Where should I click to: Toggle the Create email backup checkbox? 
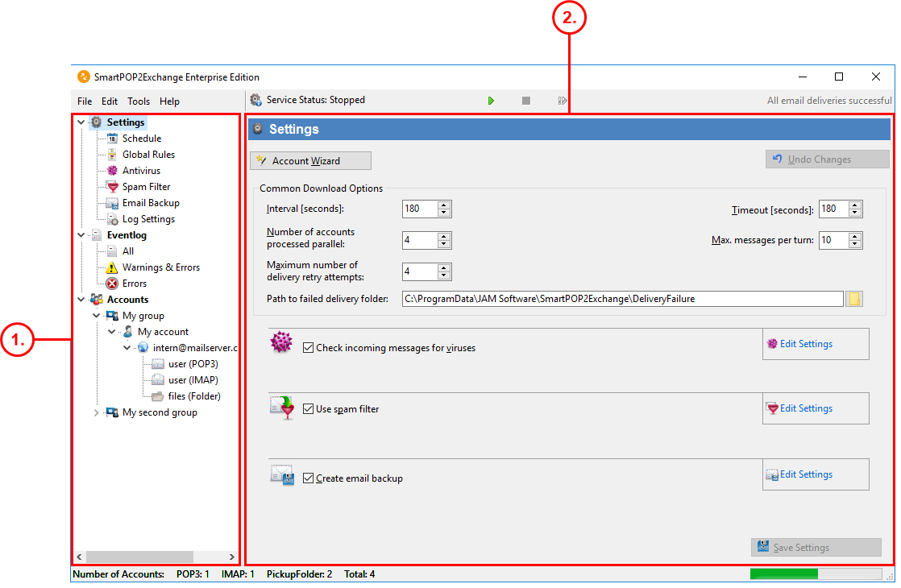309,478
